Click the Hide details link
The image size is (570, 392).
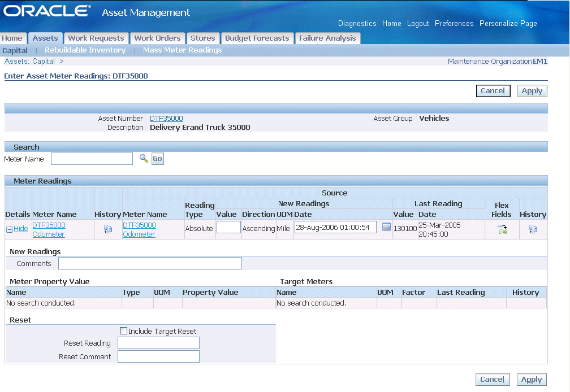[x=21, y=229]
